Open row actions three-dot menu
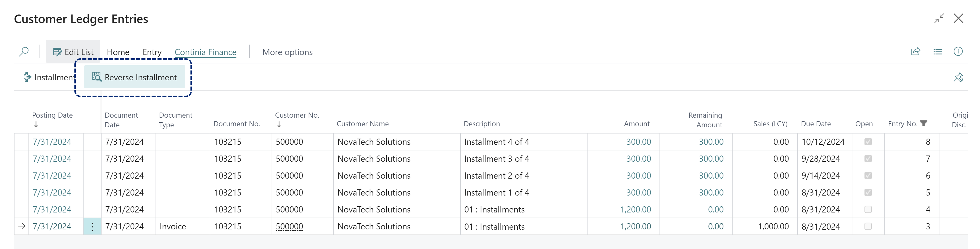Viewport: 980px width, 249px height. (92, 226)
